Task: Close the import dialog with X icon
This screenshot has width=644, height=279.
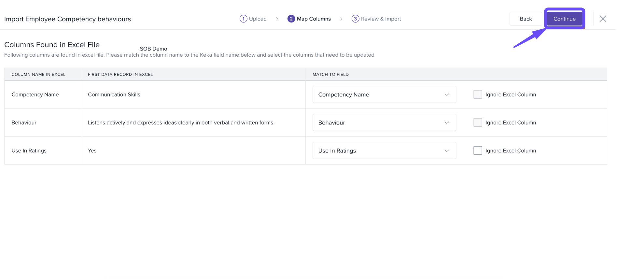Action: (603, 19)
